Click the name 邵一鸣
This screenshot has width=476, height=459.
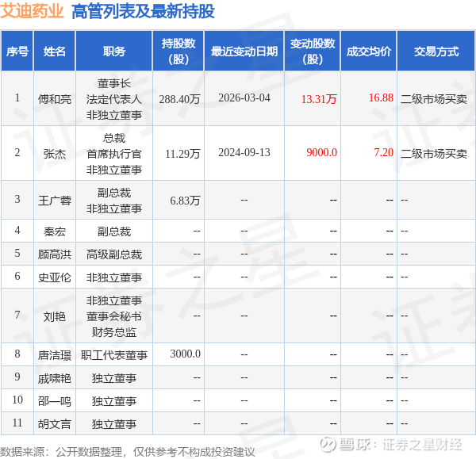click(55, 401)
